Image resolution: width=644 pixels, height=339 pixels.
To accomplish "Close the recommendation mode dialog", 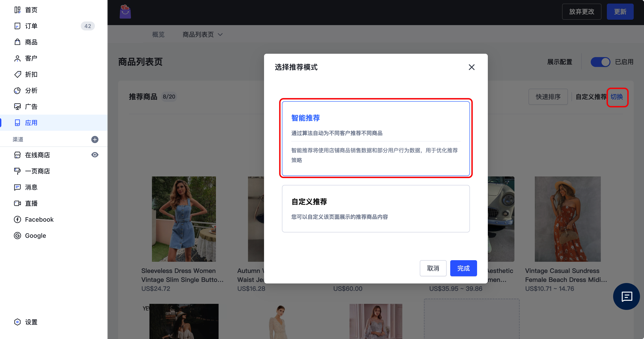I will tap(471, 67).
